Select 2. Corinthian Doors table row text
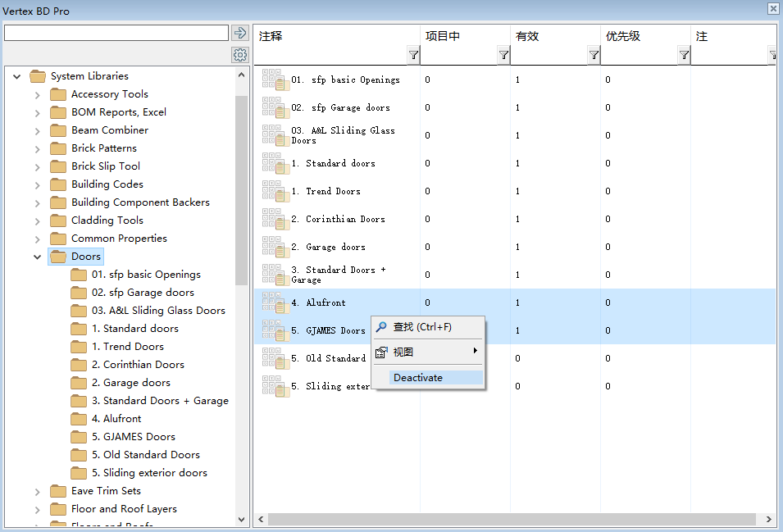The width and height of the screenshot is (783, 532). [338, 219]
